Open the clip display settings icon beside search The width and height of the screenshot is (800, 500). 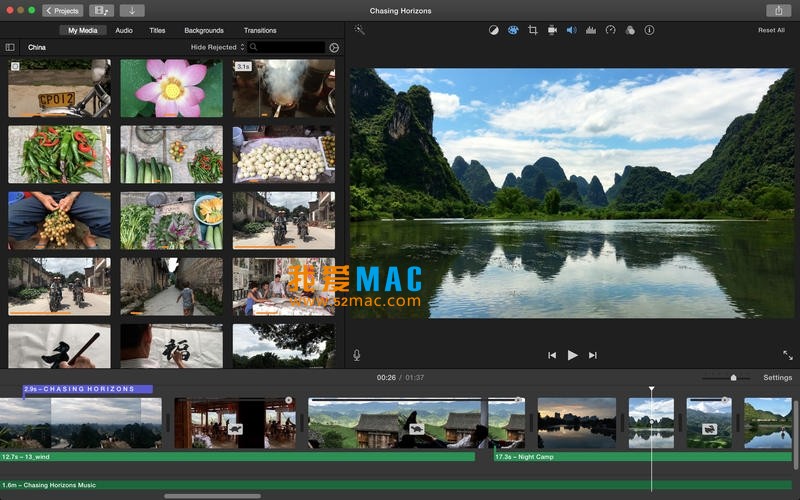[334, 47]
